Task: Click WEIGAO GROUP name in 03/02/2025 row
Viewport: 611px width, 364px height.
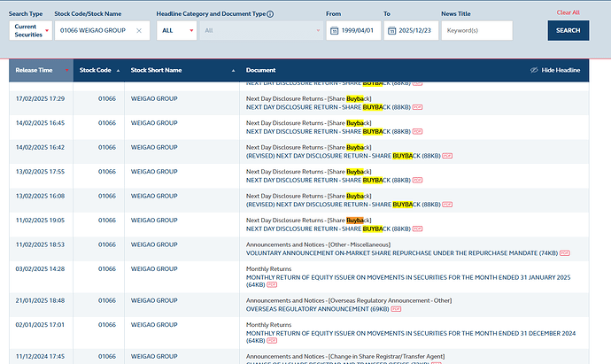Action: pyautogui.click(x=154, y=269)
